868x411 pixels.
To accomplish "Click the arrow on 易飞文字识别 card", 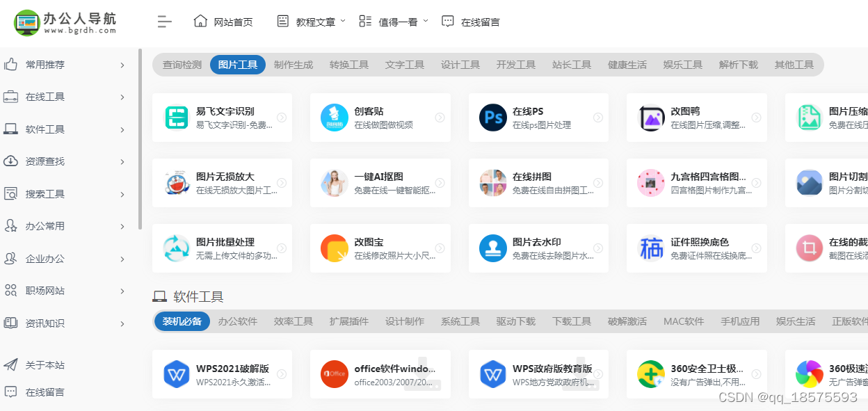I will [282, 118].
